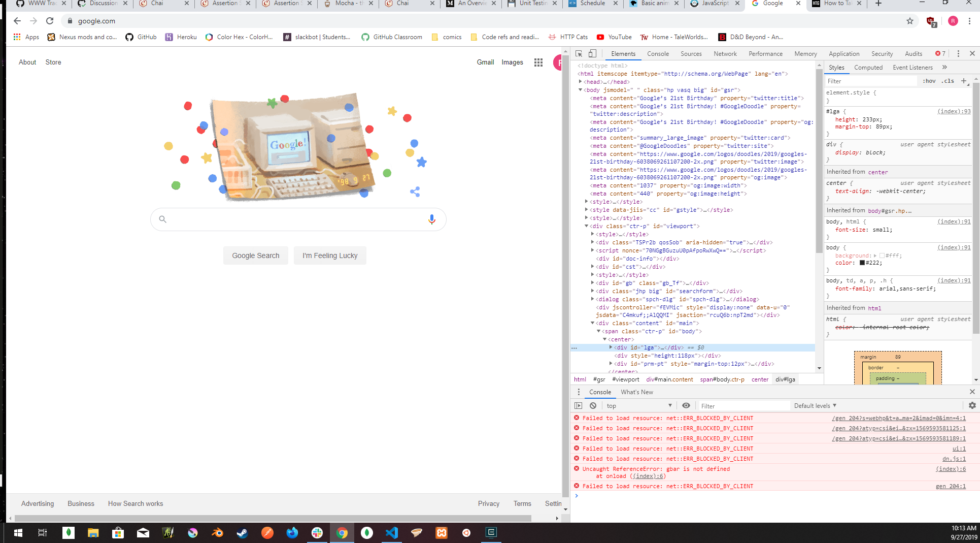
Task: Toggle the .cls class editor
Action: 948,81
